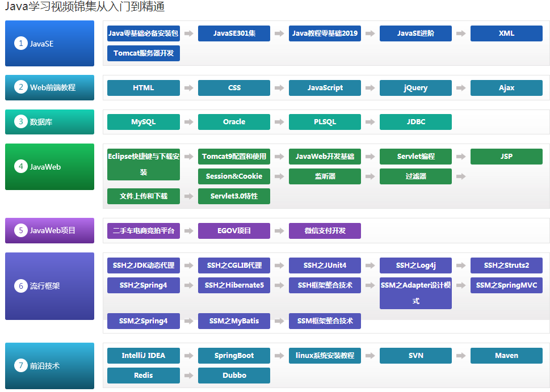Select the SSH之Struts2 course
This screenshot has width=550, height=392.
(506, 265)
